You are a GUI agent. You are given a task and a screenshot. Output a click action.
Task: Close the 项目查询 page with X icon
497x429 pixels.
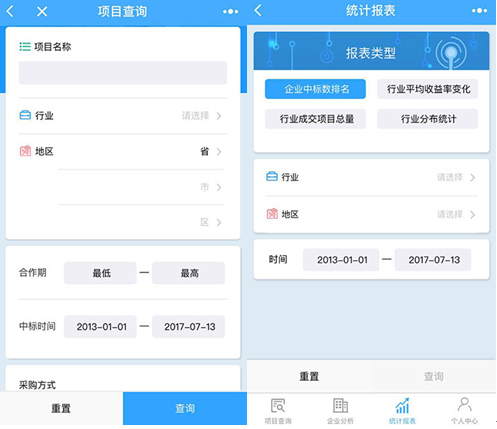pyautogui.click(x=42, y=12)
